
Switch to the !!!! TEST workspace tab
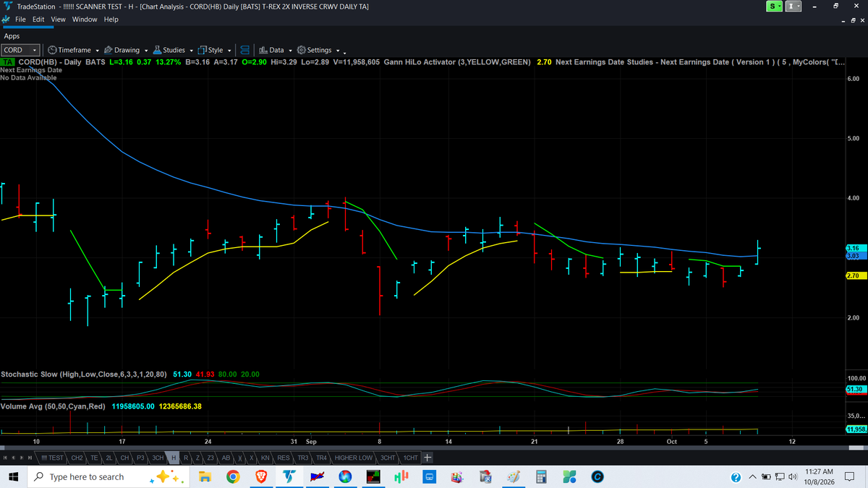[x=51, y=458]
